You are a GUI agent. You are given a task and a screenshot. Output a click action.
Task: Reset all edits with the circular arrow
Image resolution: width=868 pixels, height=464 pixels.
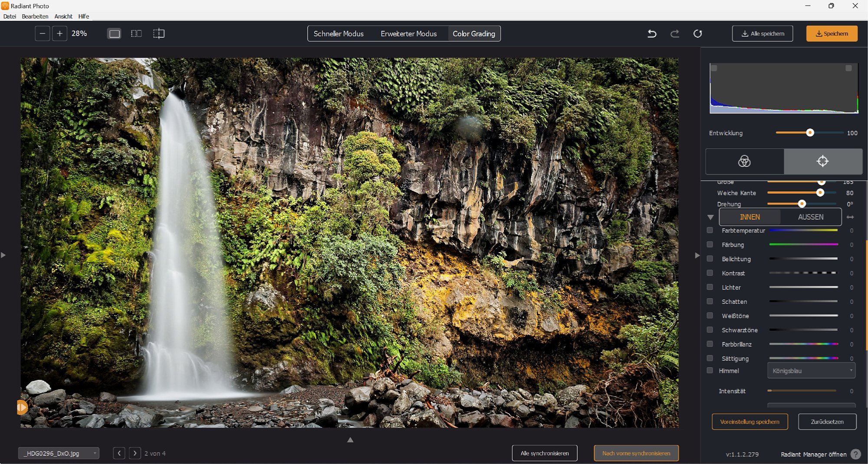[697, 33]
